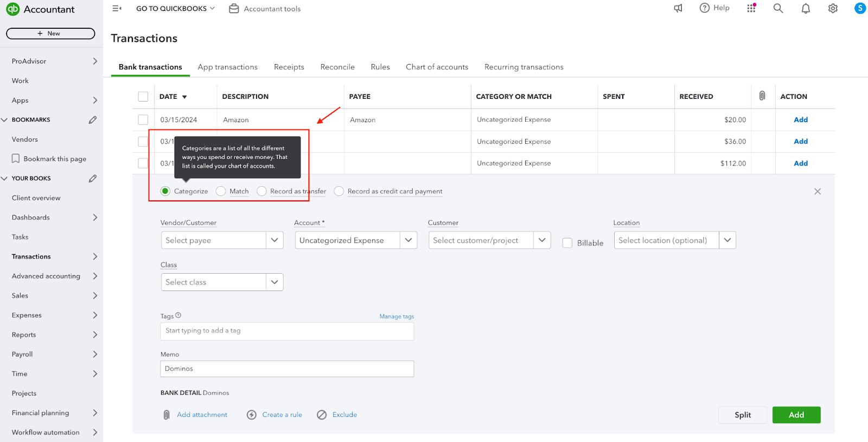
Task: Edit Bookmarks with the pencil icon
Action: pyautogui.click(x=93, y=119)
